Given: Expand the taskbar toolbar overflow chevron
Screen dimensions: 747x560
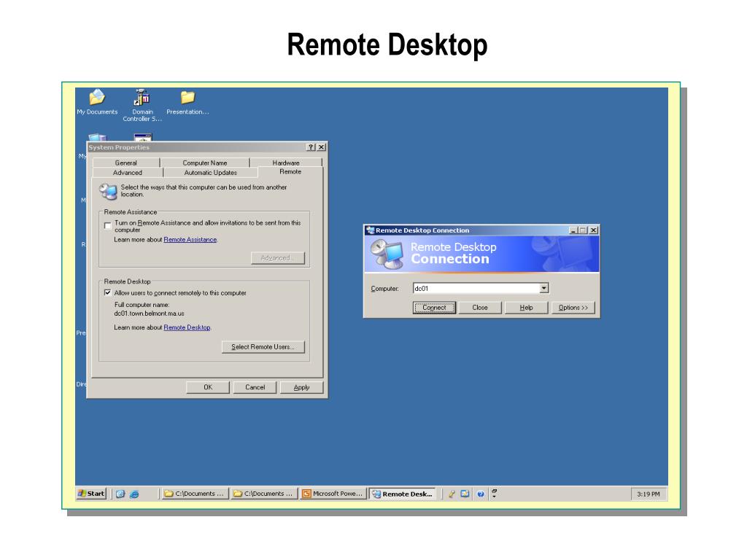Looking at the screenshot, I should point(495,494).
